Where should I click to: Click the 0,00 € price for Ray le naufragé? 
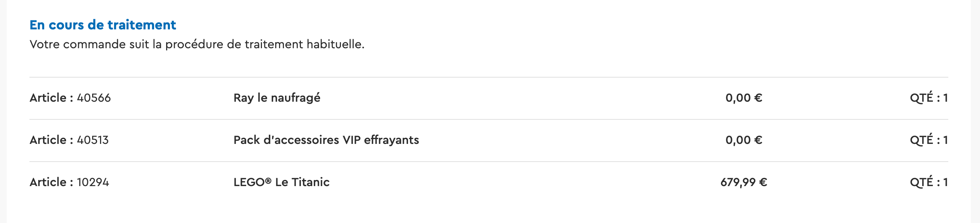coord(743,98)
